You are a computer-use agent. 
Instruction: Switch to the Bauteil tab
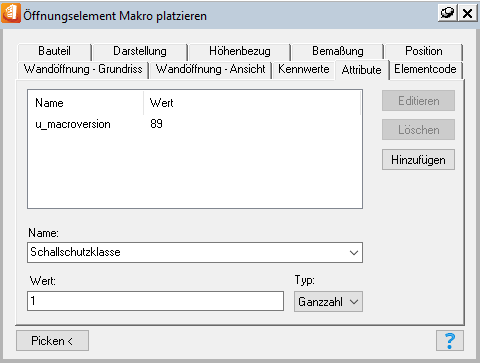(x=54, y=51)
